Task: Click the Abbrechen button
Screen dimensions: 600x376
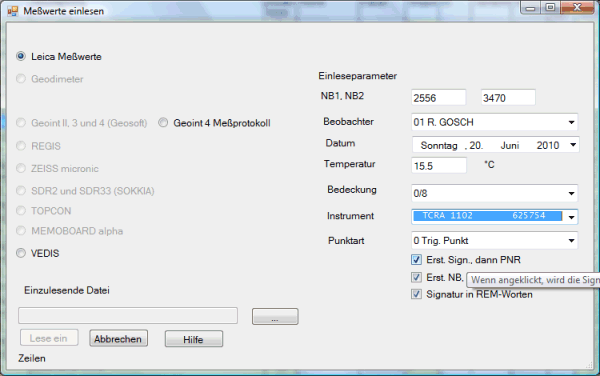Action: [x=118, y=339]
